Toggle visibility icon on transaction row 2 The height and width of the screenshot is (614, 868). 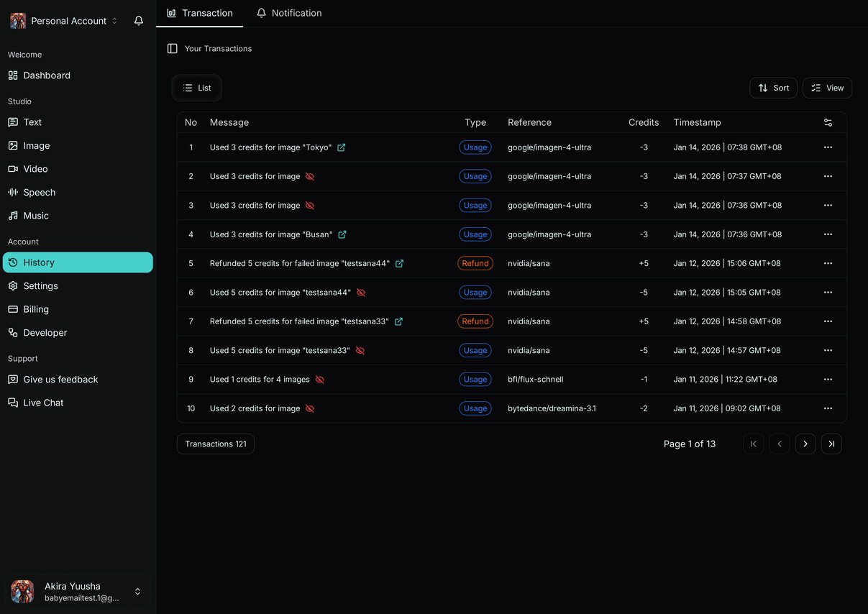click(310, 175)
